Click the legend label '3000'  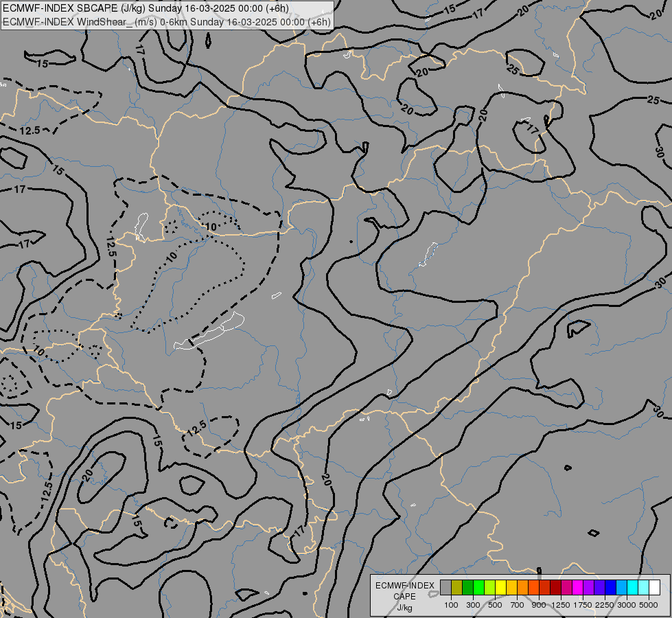click(x=627, y=605)
